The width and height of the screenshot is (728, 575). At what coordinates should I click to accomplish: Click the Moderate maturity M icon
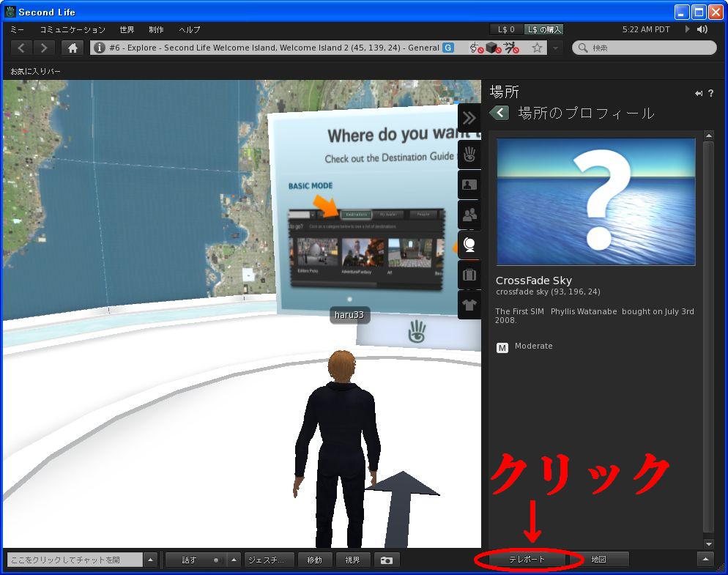click(x=502, y=347)
